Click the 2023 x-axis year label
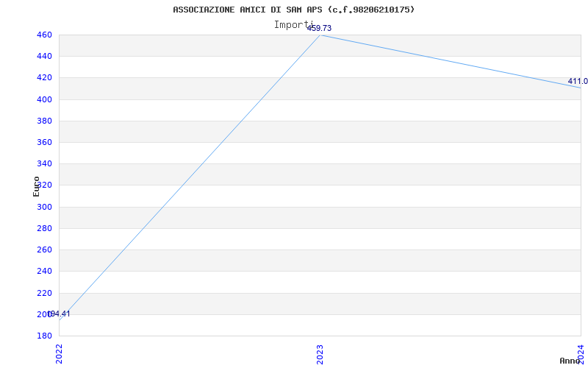The width and height of the screenshot is (588, 368). pyautogui.click(x=320, y=353)
